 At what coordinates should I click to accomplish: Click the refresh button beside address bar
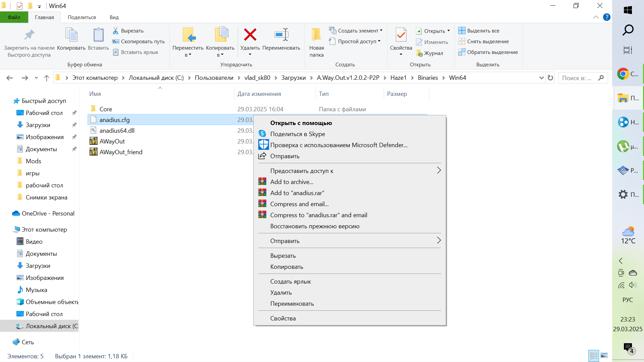click(x=550, y=78)
